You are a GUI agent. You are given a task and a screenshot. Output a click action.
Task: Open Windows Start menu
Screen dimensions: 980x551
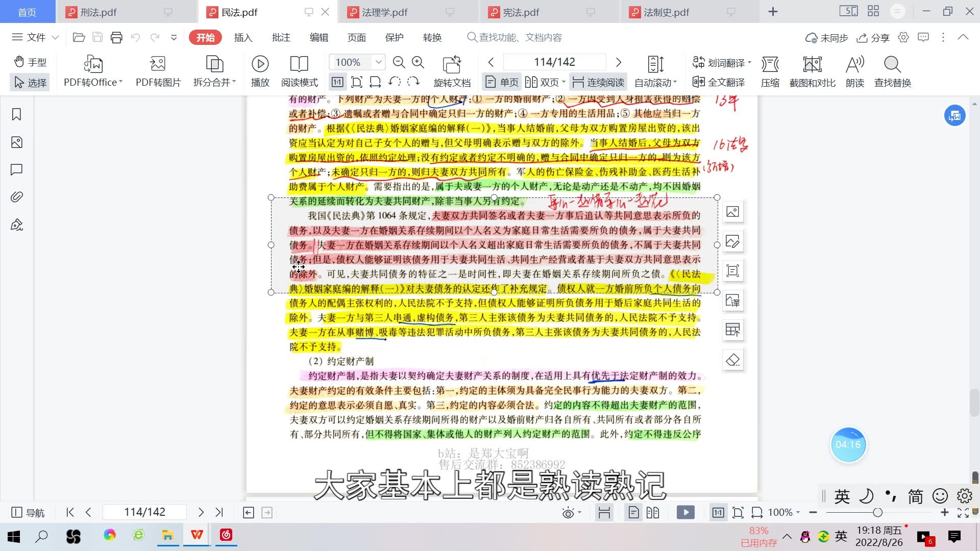[14, 536]
